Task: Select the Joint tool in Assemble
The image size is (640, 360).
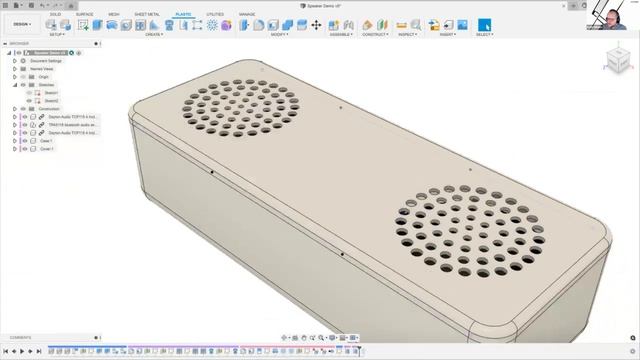Action: click(348, 25)
